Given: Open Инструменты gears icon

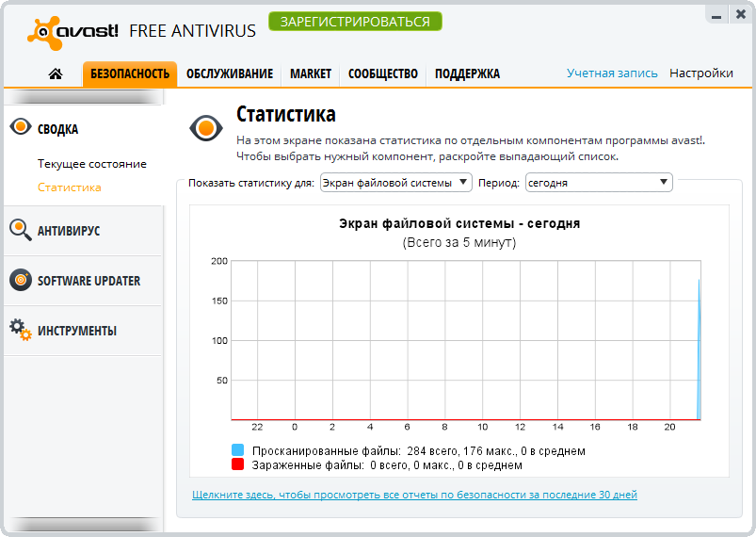Looking at the screenshot, I should pos(21,330).
